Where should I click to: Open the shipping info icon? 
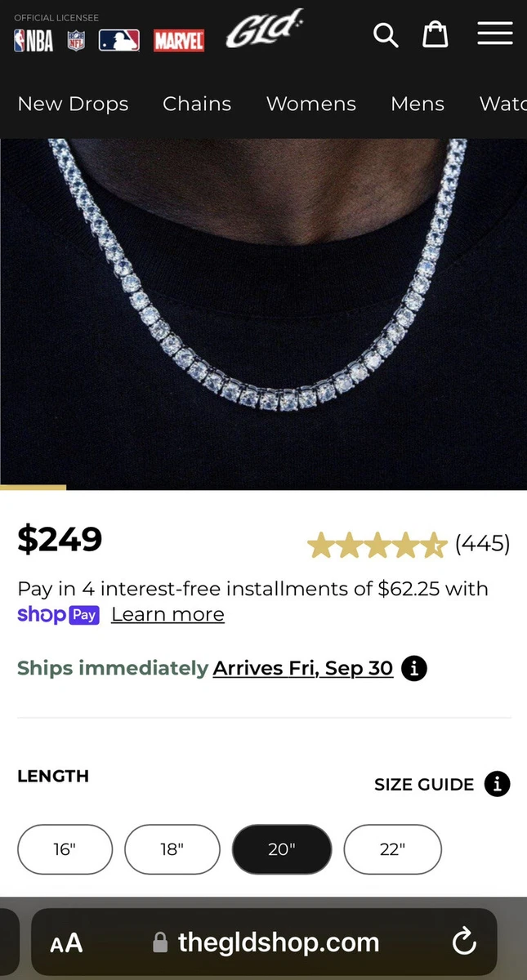[x=414, y=668]
